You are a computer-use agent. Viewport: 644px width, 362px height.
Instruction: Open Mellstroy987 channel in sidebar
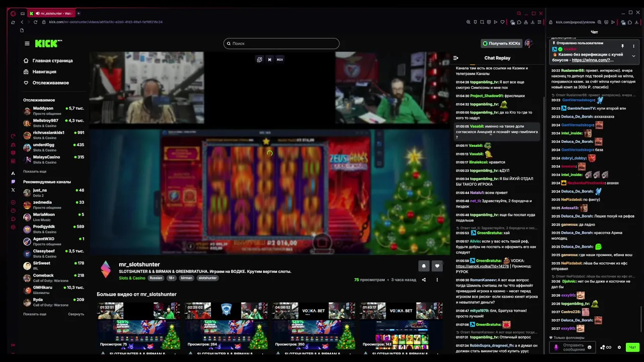tap(53, 123)
